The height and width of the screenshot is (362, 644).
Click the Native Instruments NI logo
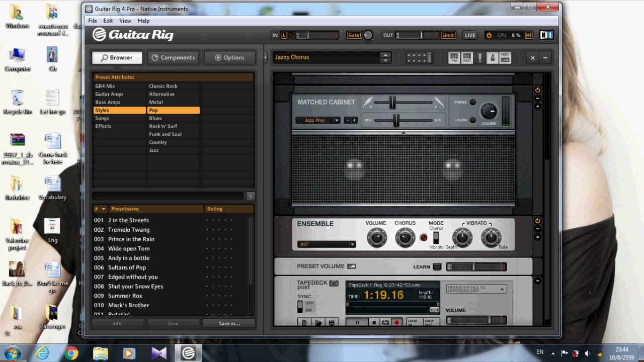coord(546,35)
